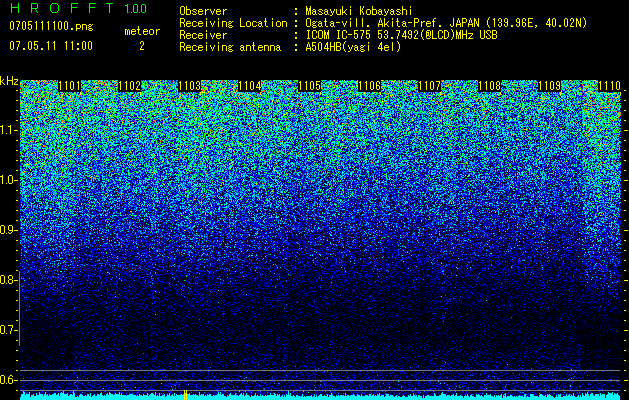Click the 1.0 frequency axis label

pos(9,180)
